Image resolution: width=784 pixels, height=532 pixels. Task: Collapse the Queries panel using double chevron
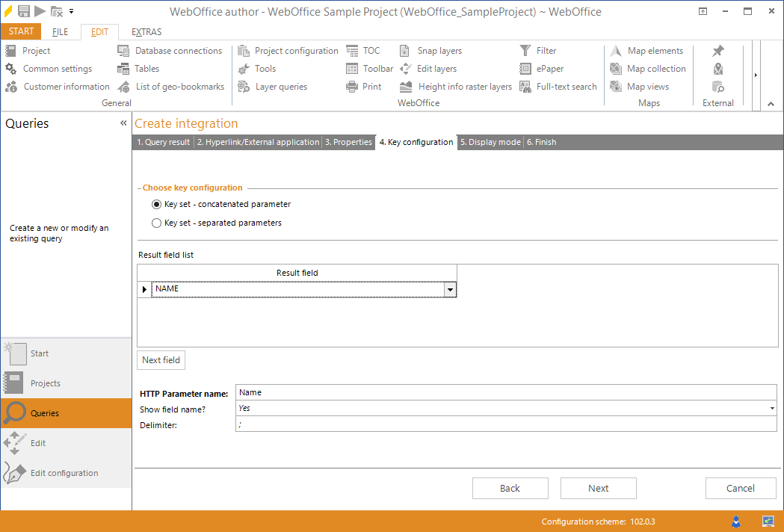pos(123,123)
